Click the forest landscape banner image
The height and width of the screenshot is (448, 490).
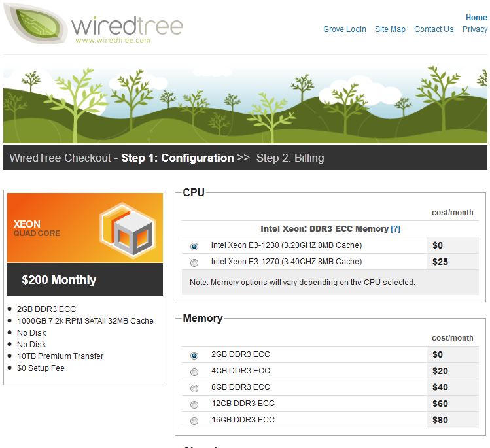pyautogui.click(x=245, y=103)
